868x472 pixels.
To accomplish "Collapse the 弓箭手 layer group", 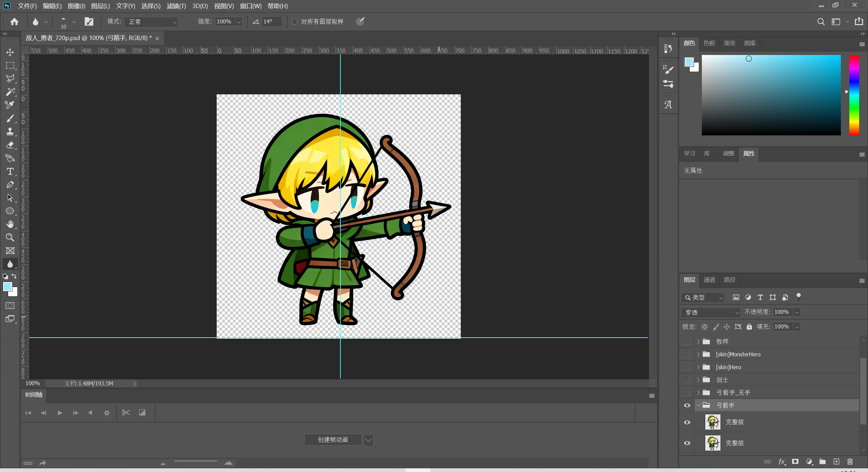I will coord(698,405).
